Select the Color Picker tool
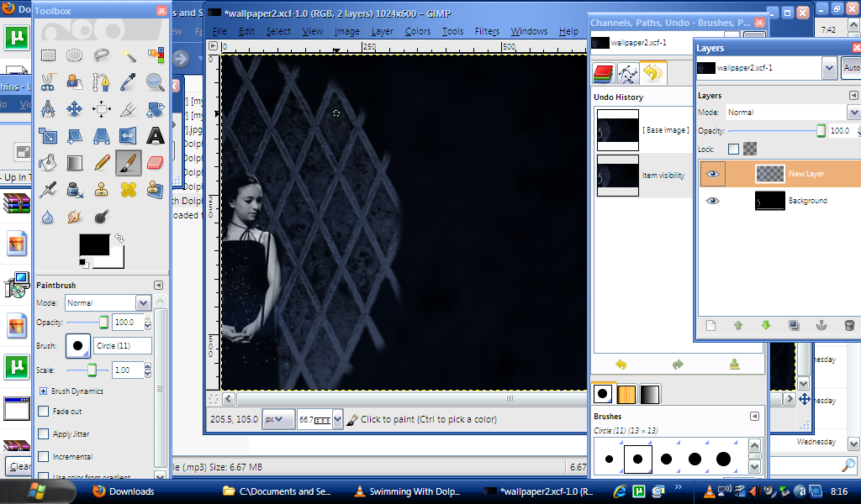Image resolution: width=861 pixels, height=504 pixels. (x=129, y=82)
